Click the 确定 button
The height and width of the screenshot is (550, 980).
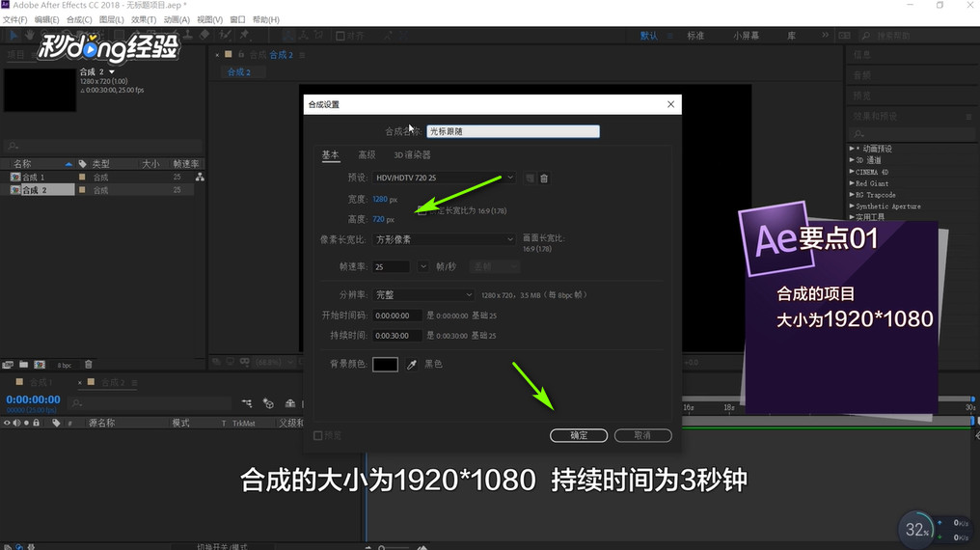(579, 435)
